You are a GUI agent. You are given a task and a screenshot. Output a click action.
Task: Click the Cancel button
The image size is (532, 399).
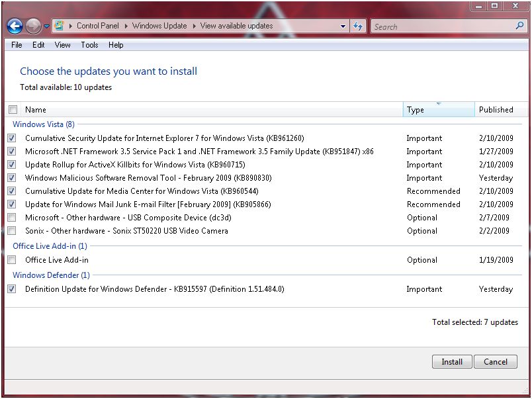pos(496,362)
